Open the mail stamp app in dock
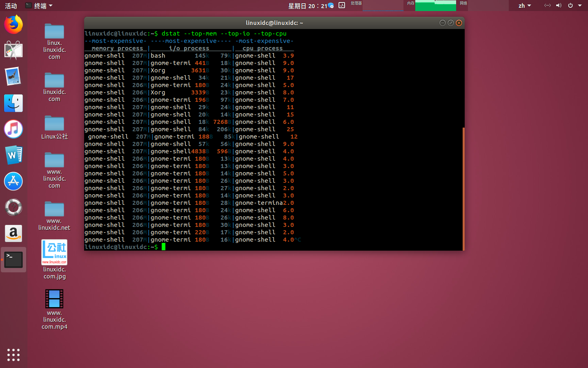Viewport: 588px width, 368px height. pyautogui.click(x=13, y=77)
